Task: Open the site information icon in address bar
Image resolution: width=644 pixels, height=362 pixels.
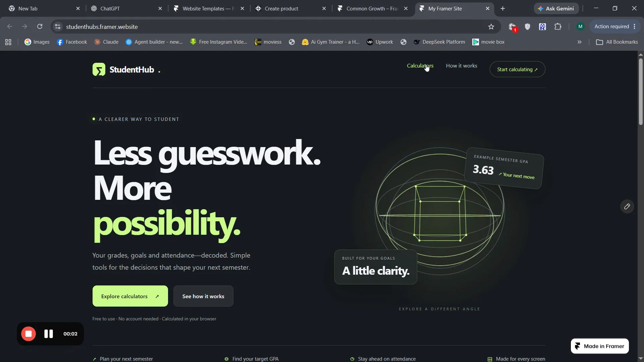Action: pyautogui.click(x=58, y=27)
